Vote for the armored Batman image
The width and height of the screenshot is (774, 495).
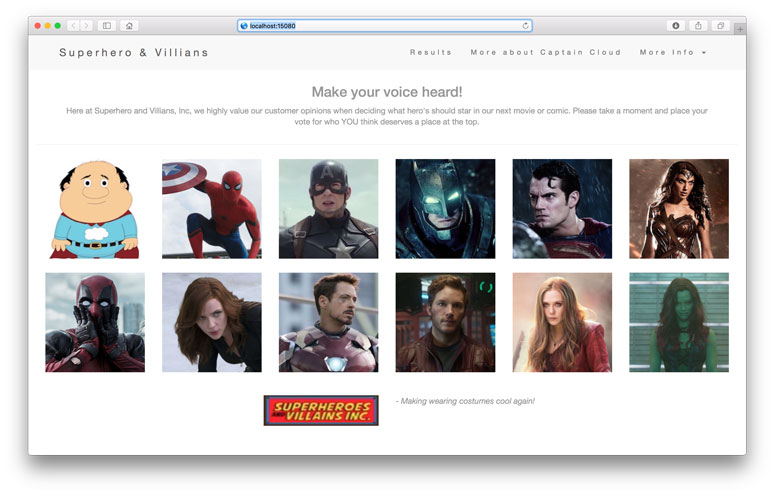tap(445, 209)
